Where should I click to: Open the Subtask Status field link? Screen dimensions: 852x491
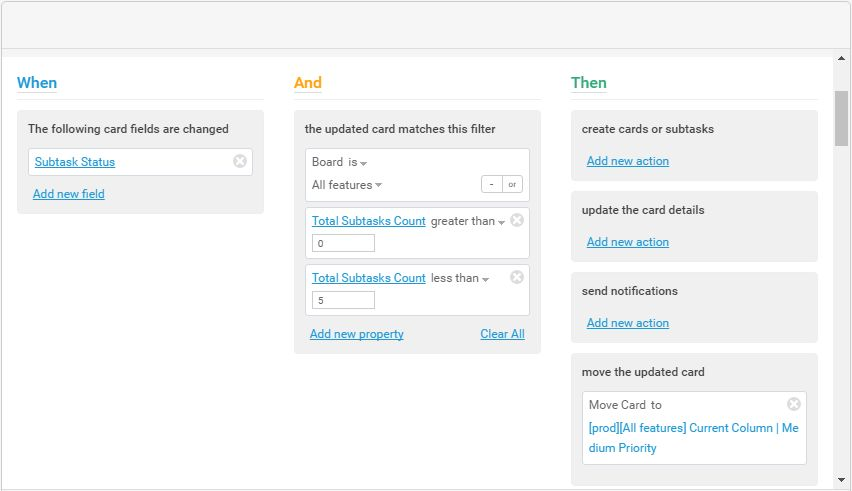75,162
